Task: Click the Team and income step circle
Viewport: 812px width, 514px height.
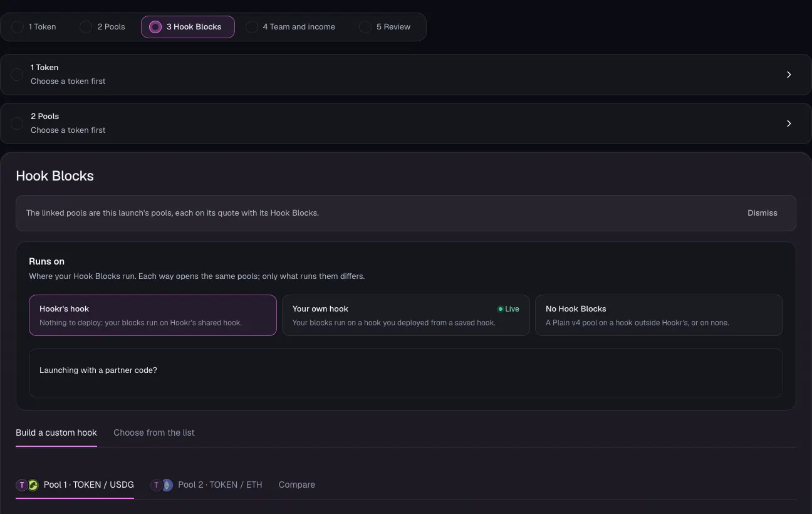Action: (251, 27)
